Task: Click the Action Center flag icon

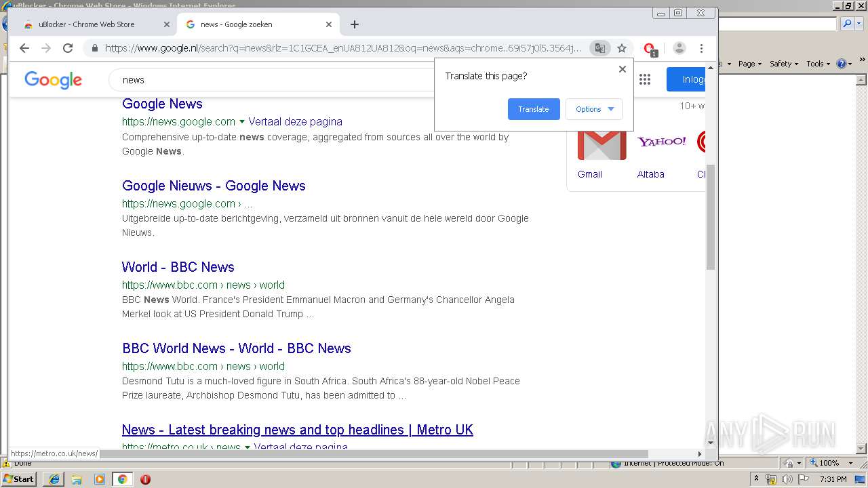Action: pos(804,479)
